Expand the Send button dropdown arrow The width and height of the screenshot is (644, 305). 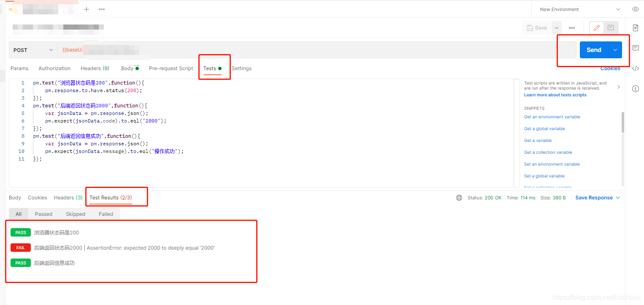click(615, 50)
